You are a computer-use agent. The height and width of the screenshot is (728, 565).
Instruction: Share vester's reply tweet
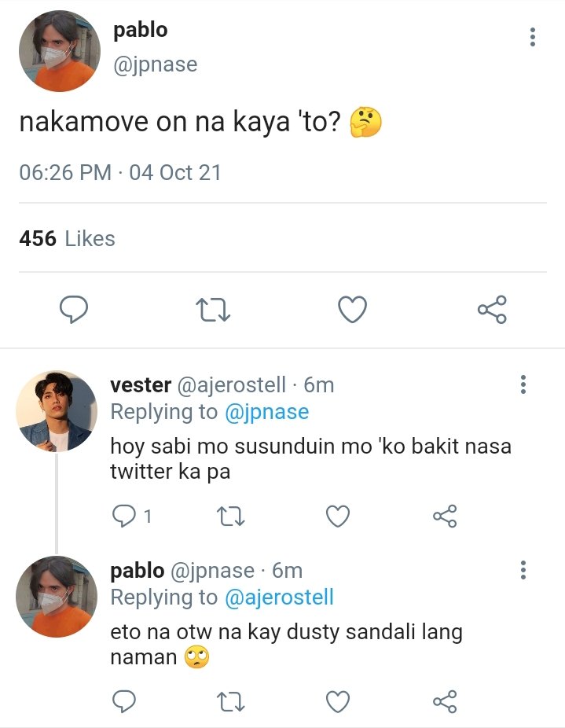pyautogui.click(x=445, y=517)
